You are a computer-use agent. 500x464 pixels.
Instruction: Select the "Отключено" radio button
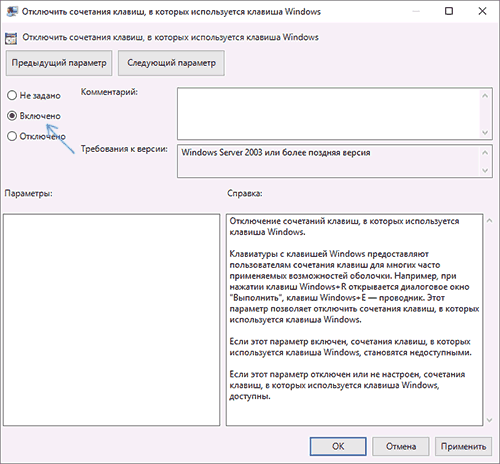pyautogui.click(x=12, y=136)
